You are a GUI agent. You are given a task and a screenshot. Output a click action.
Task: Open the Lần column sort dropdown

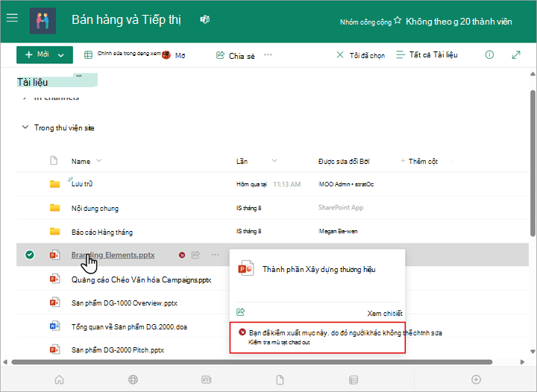coord(274,160)
